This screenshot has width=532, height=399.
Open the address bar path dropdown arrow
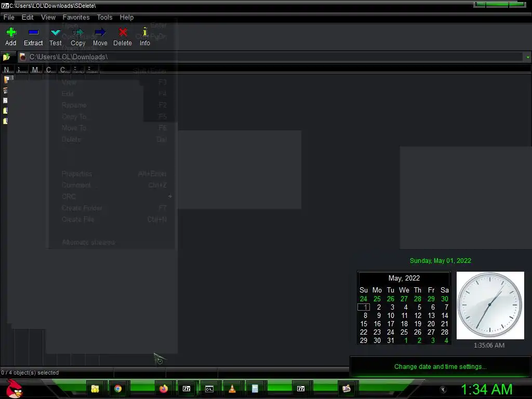pyautogui.click(x=528, y=57)
